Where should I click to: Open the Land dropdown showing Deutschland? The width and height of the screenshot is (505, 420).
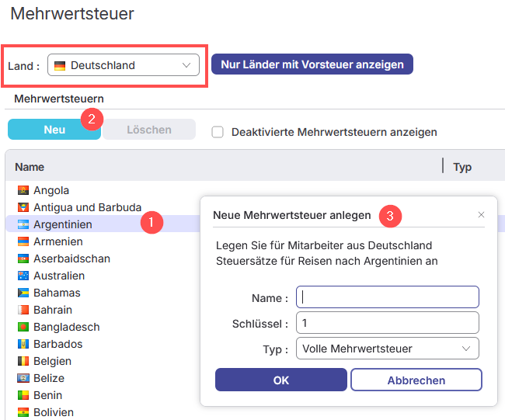(124, 65)
